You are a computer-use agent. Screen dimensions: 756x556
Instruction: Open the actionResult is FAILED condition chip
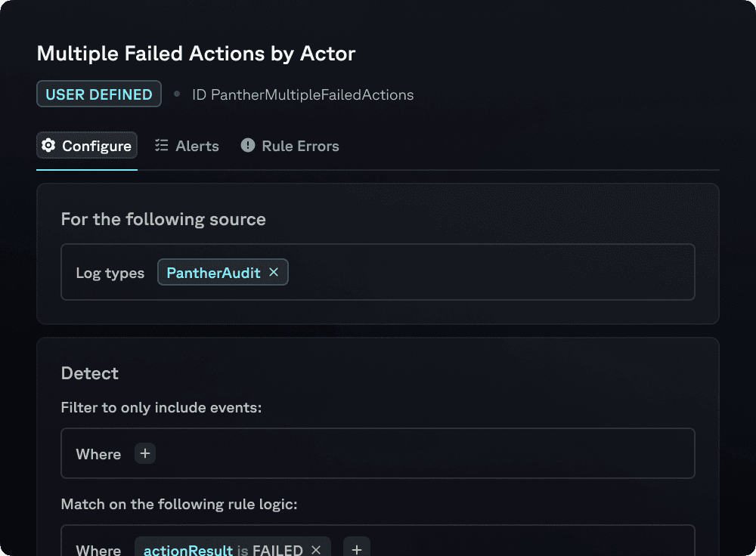pyautogui.click(x=223, y=550)
